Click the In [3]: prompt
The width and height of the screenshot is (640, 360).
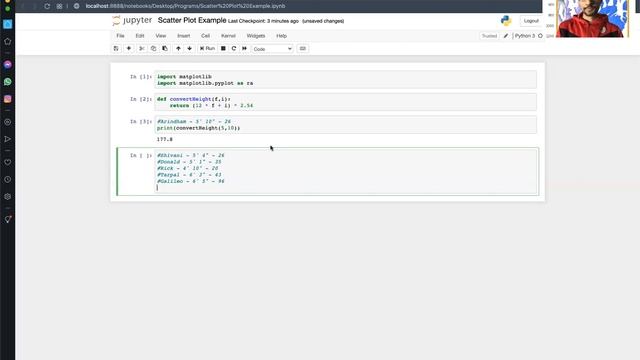[x=140, y=122]
